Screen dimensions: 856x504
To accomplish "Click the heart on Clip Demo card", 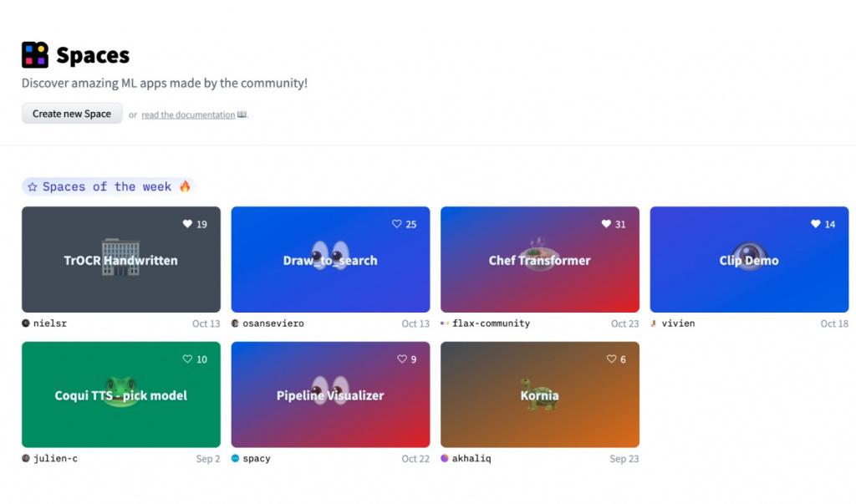I will point(816,224).
